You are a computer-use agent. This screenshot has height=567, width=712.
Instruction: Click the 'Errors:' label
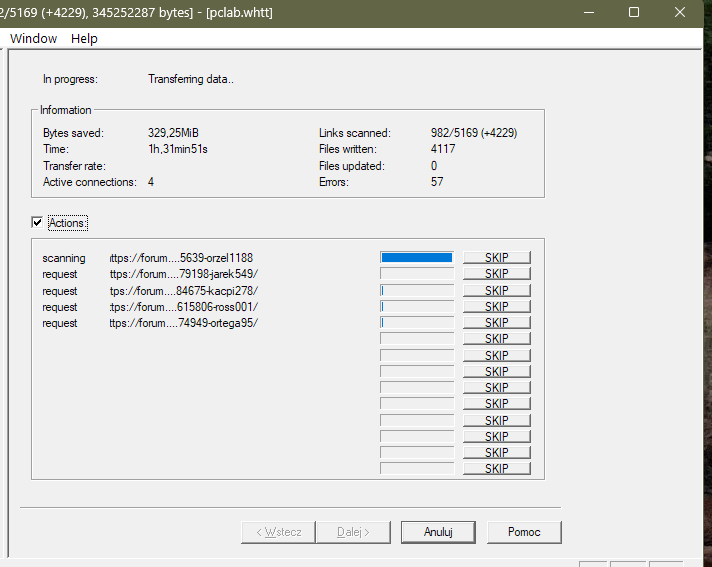click(334, 182)
